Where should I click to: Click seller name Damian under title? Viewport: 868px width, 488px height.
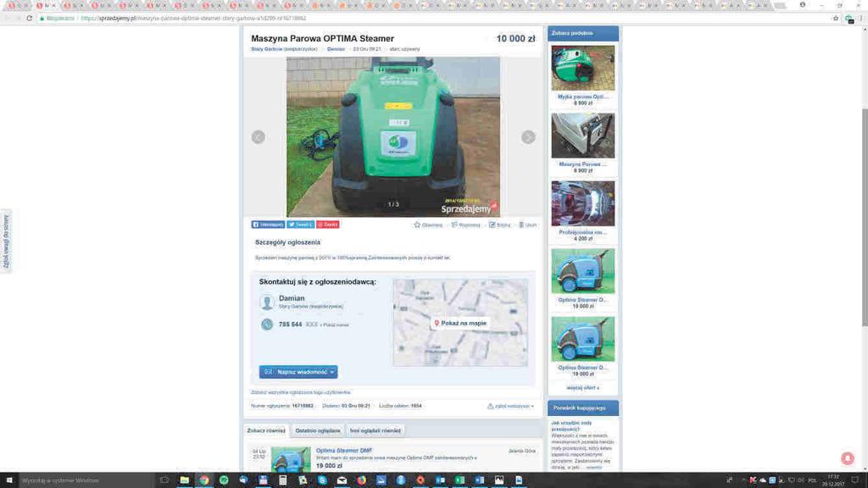click(x=336, y=49)
